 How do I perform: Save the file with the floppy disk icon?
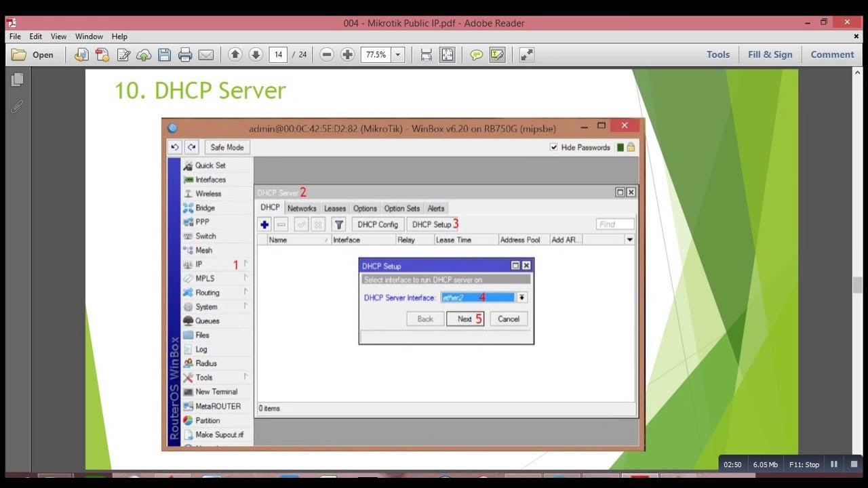(x=164, y=55)
